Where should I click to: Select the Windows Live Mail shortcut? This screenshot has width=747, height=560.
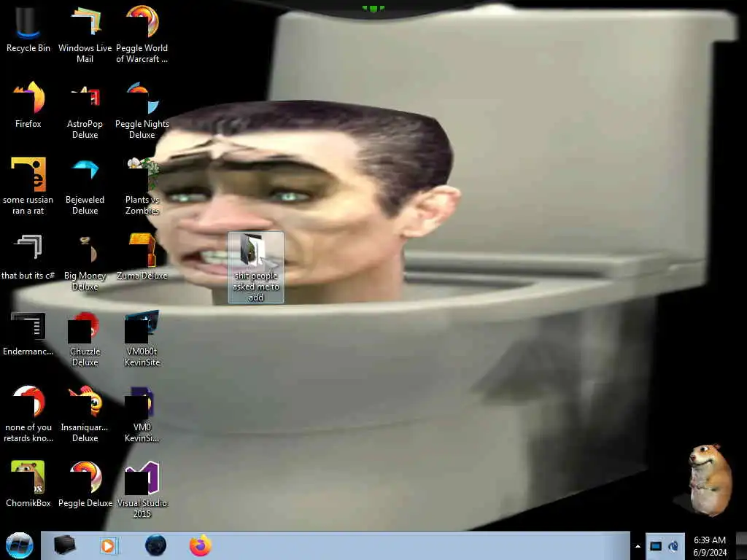(x=85, y=34)
